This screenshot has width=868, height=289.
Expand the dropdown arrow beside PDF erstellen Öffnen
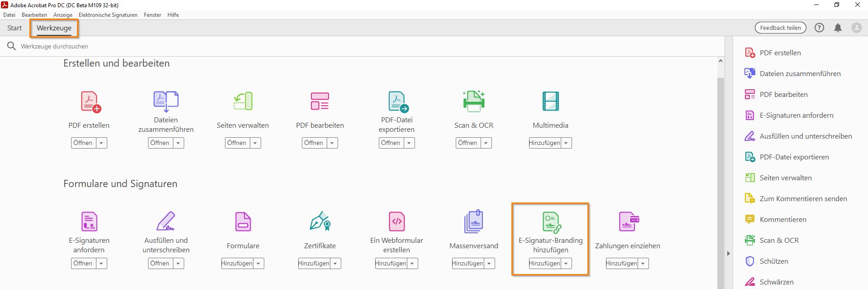tap(101, 143)
